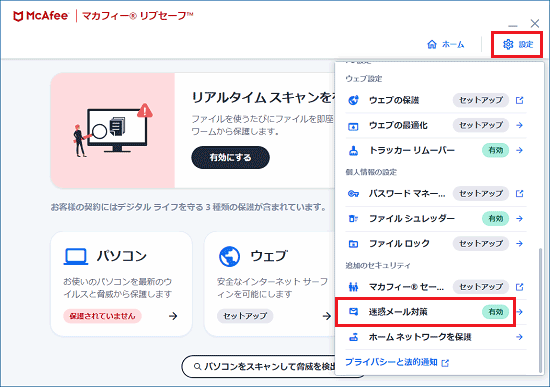Click the ウェブ globe icon on card

coord(229,256)
